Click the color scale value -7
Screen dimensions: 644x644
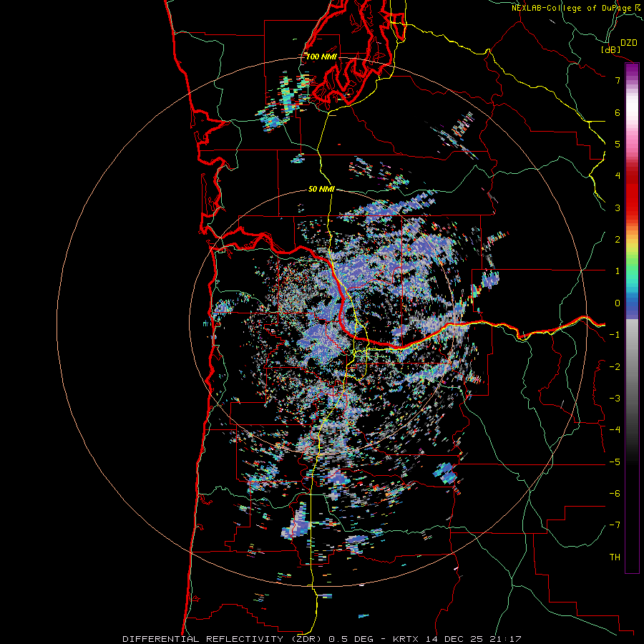pos(615,525)
